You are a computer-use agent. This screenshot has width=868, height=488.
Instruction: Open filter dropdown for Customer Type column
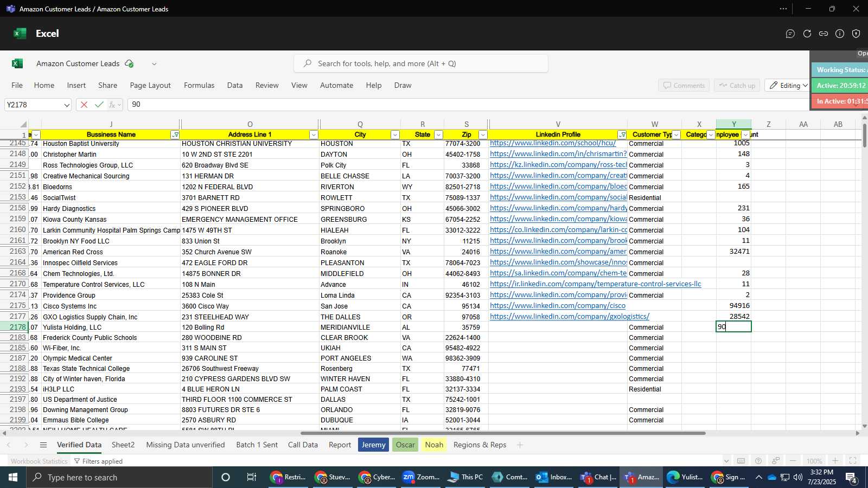[676, 134]
